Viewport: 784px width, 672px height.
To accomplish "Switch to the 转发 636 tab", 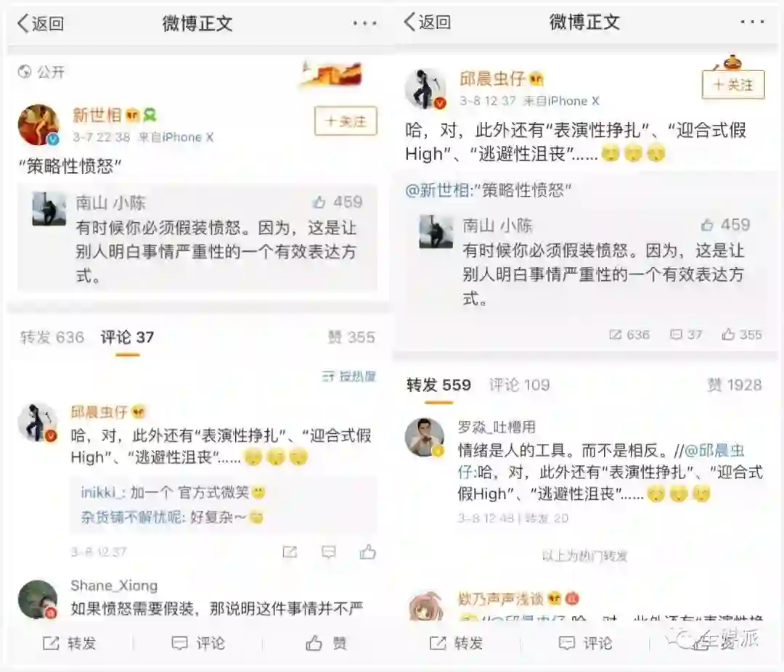I will (x=52, y=337).
